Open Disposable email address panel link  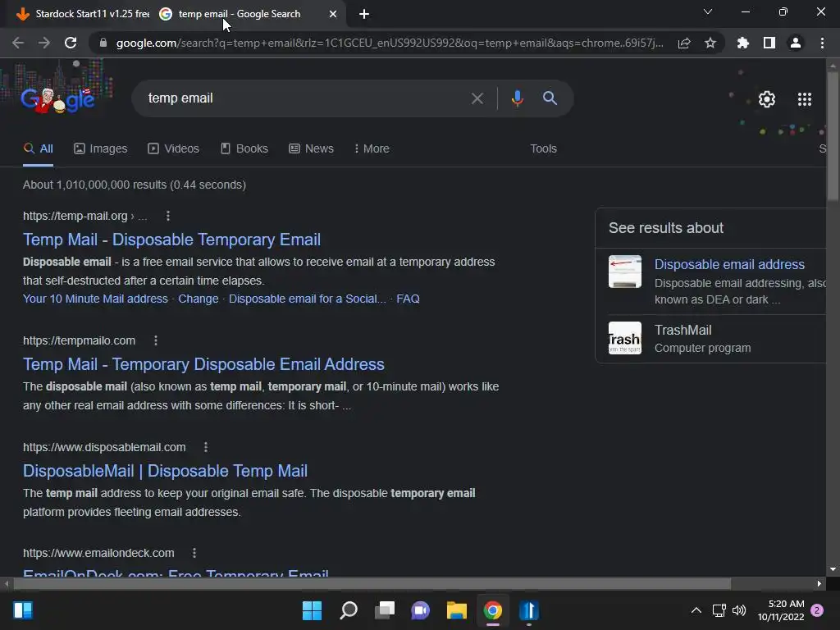pos(729,264)
